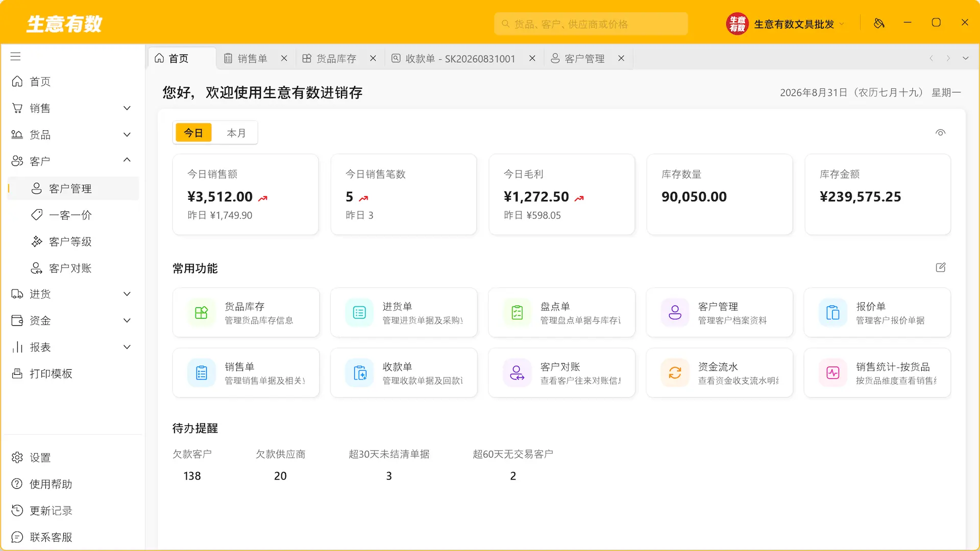Viewport: 980px width, 551px height.
Task: Click the 资金 wallet icon in sidebar
Action: (x=17, y=321)
